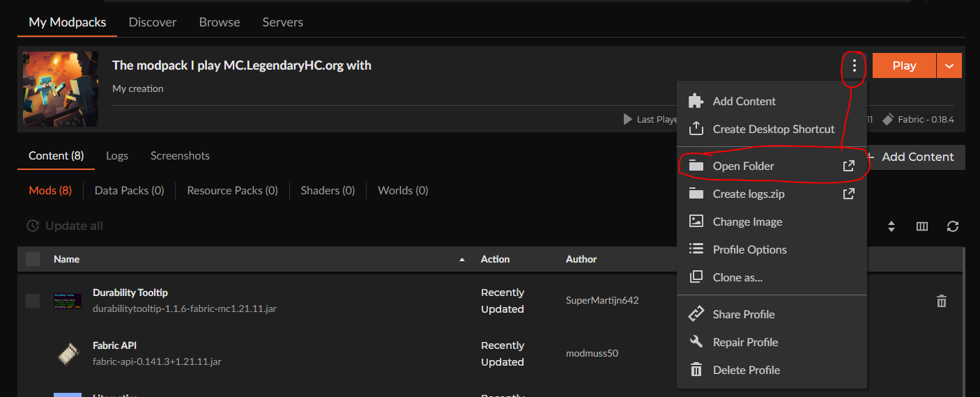Click the Fabric API mod icon

[x=68, y=354]
